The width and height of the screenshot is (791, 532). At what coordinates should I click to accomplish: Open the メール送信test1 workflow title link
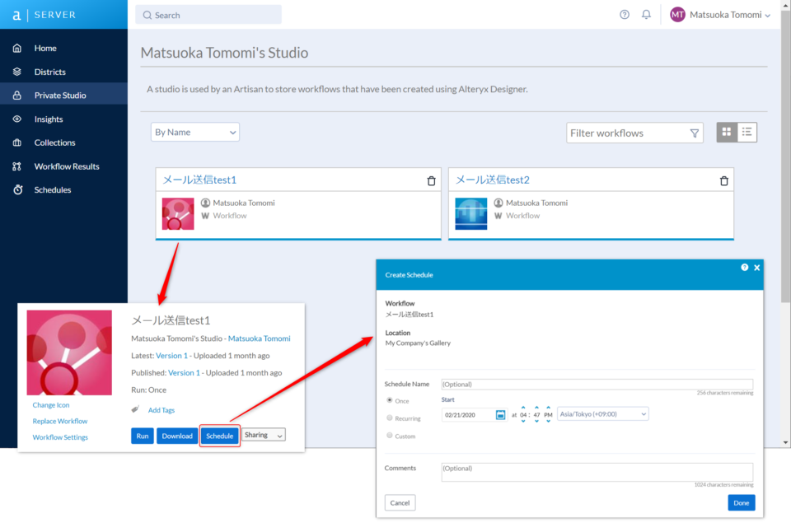[x=199, y=180]
